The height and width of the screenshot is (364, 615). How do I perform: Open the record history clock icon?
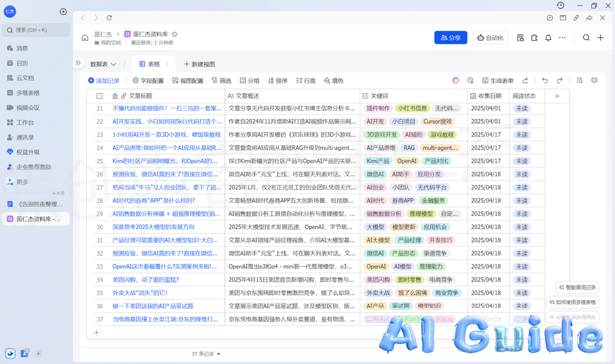tap(470, 80)
